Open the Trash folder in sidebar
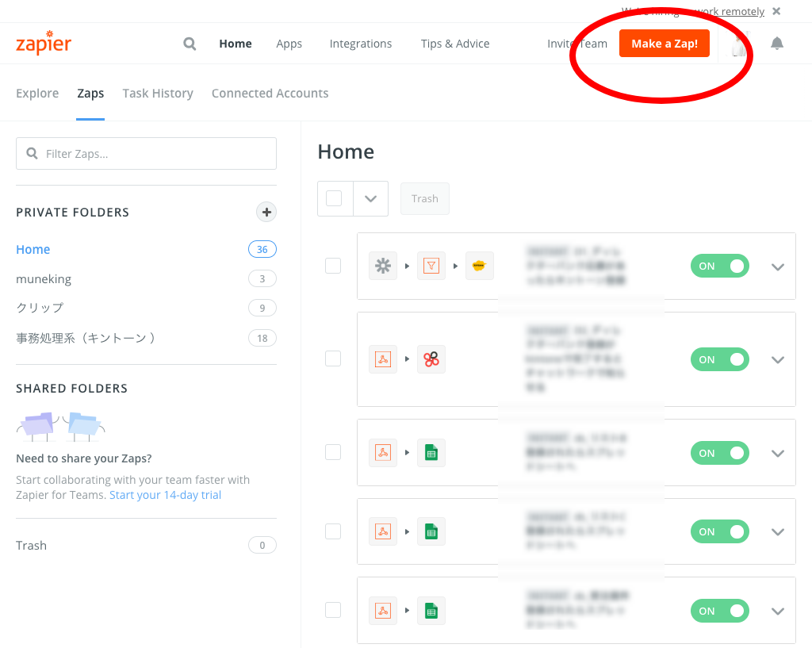This screenshot has height=648, width=812. pyautogui.click(x=31, y=546)
